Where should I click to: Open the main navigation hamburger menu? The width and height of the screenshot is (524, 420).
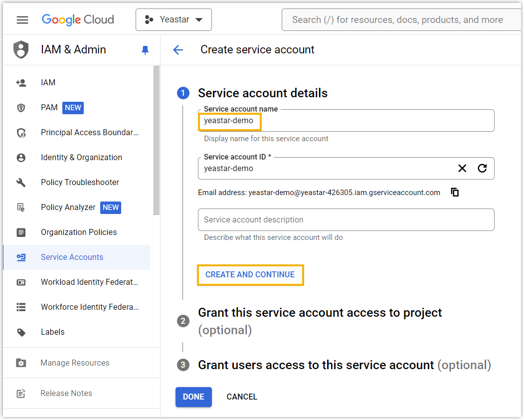(22, 19)
